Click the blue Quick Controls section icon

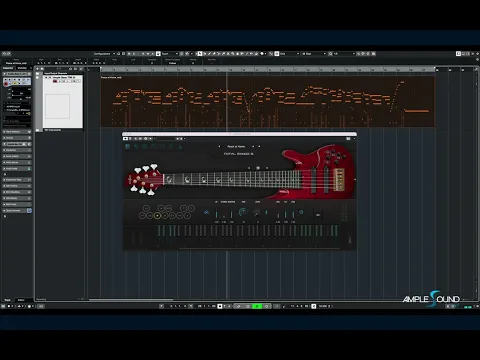point(29,211)
